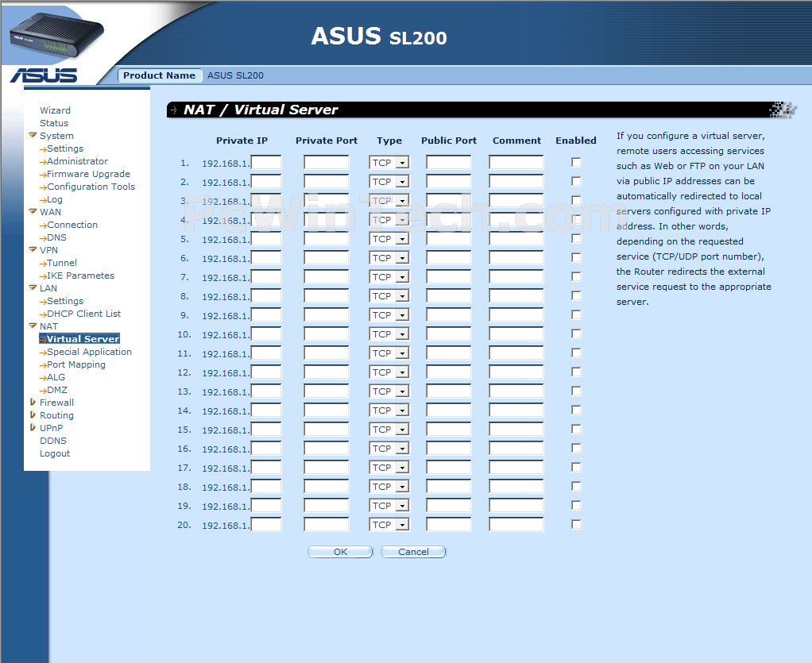Open WAN Connection settings
Image resolution: width=812 pixels, height=663 pixels.
[72, 225]
